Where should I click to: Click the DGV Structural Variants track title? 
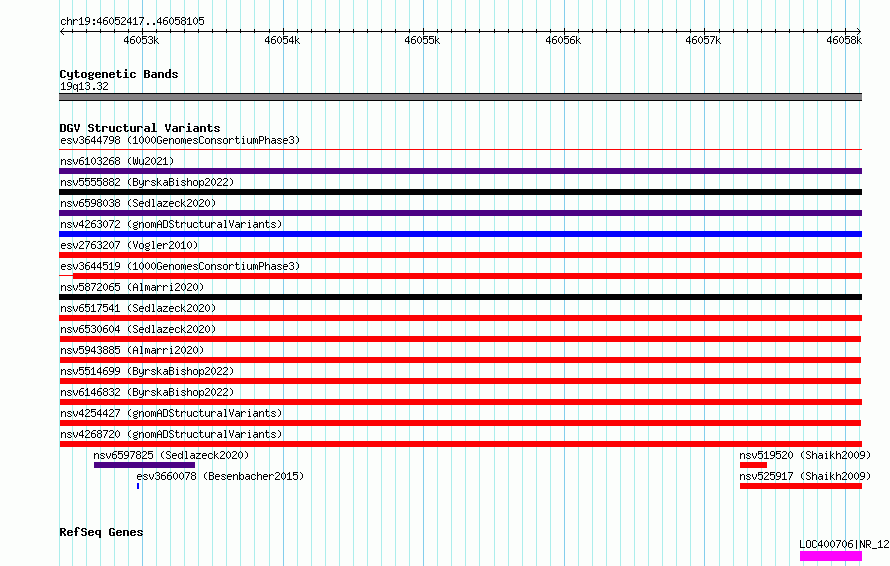[140, 128]
